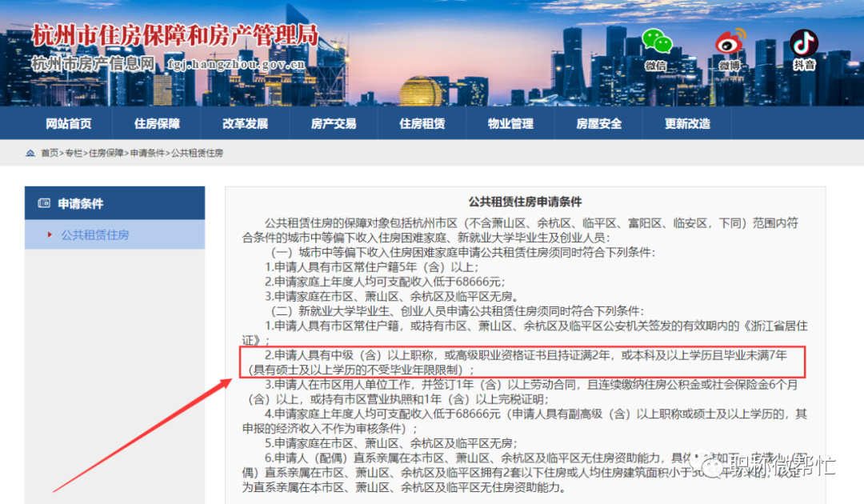
Task: Click the 杭州市住房保障和房产管理局 site title
Action: pos(175,36)
